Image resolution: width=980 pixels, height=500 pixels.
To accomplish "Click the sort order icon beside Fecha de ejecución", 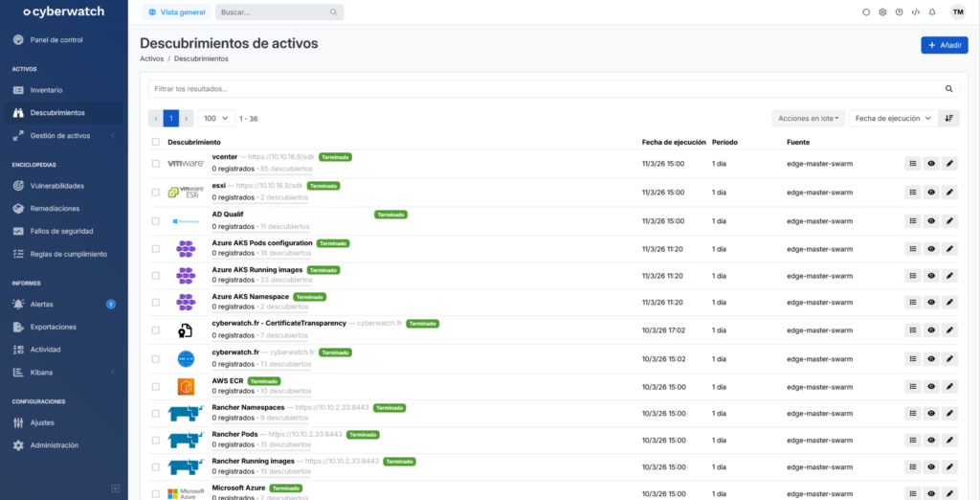I will [x=948, y=118].
